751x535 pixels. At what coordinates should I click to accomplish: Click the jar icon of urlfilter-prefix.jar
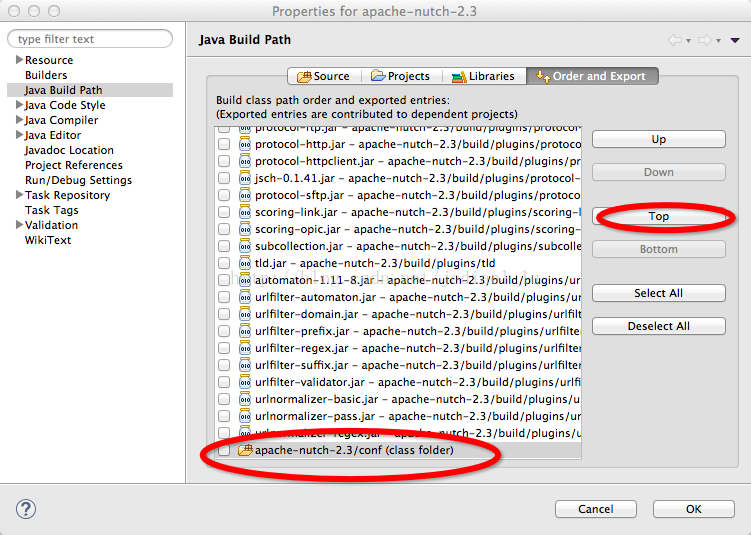pyautogui.click(x=245, y=331)
